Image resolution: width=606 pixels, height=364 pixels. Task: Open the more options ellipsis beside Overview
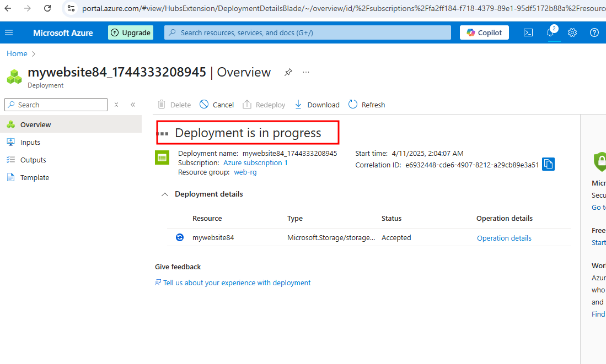point(306,72)
